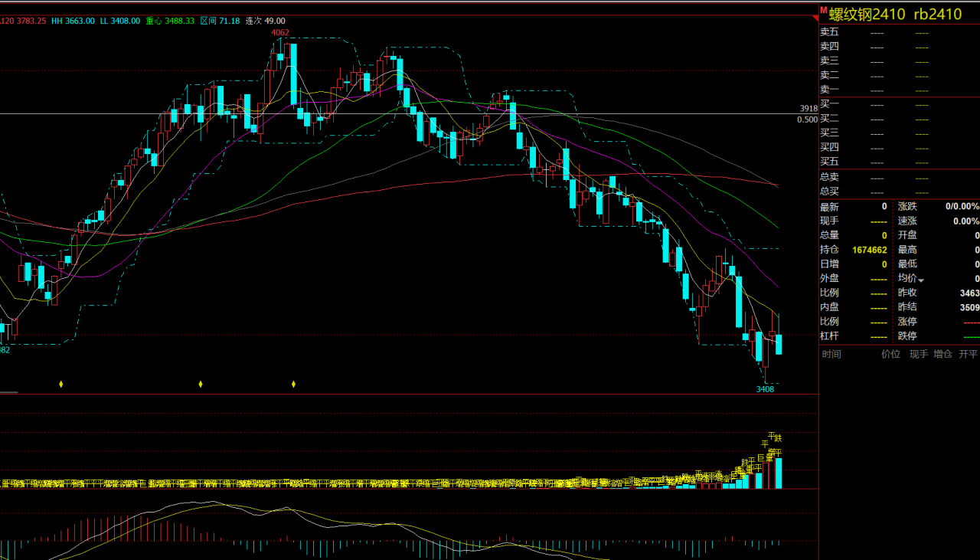
Task: Click the 3408 low price label on chart
Action: pyautogui.click(x=765, y=389)
